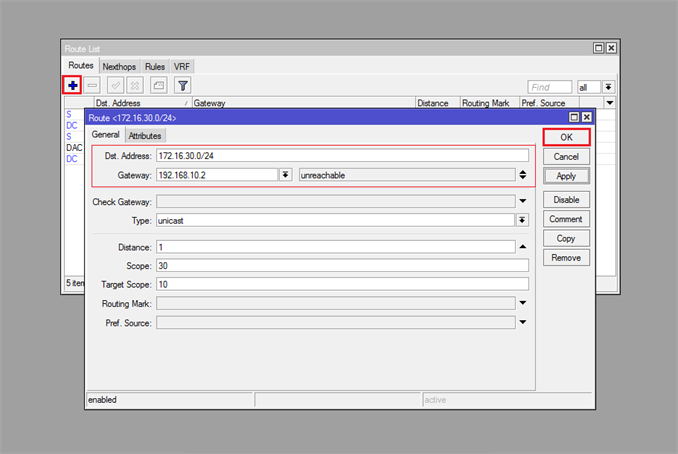The image size is (678, 454).
Task: Open the 'all' filter dropdown in Route List
Action: (608, 87)
